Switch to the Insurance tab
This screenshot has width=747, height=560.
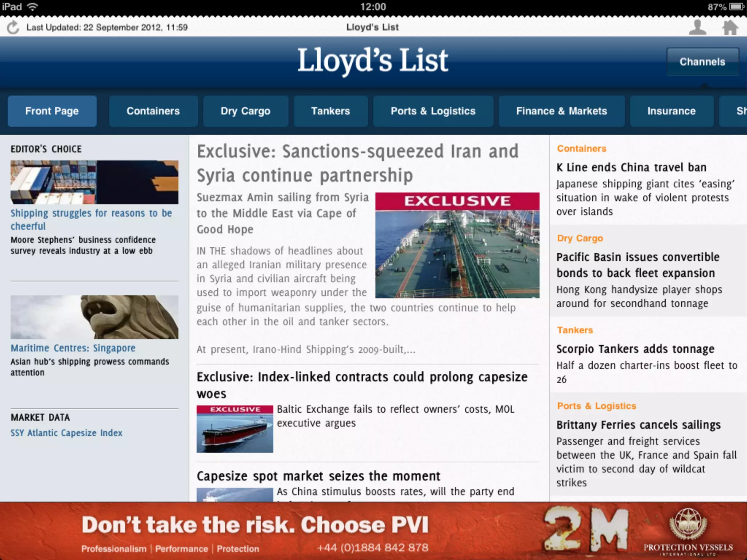point(671,111)
